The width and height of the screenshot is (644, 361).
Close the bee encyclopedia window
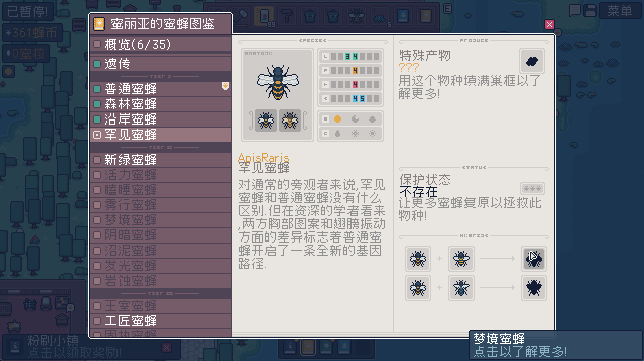[550, 24]
